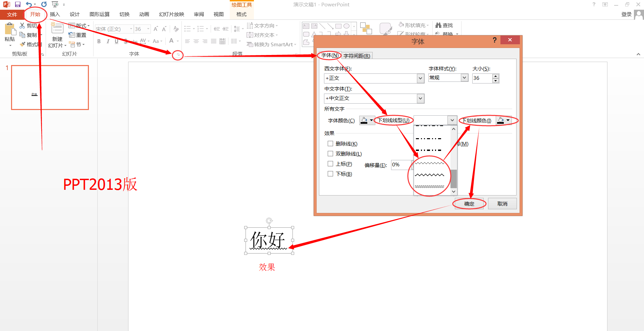Switch to the 设计 Design tab
Screen dimensions: 644x331
74,14
